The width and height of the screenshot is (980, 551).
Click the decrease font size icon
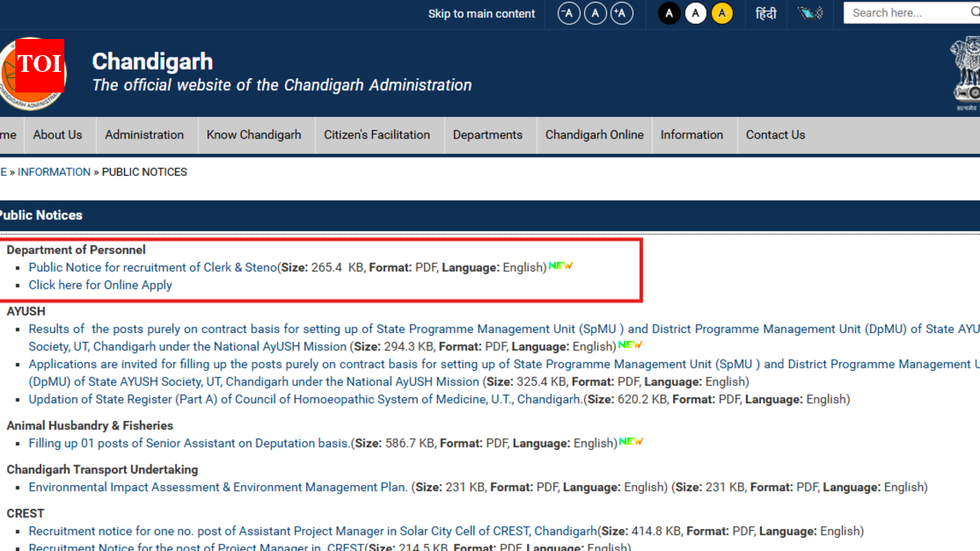pyautogui.click(x=568, y=14)
